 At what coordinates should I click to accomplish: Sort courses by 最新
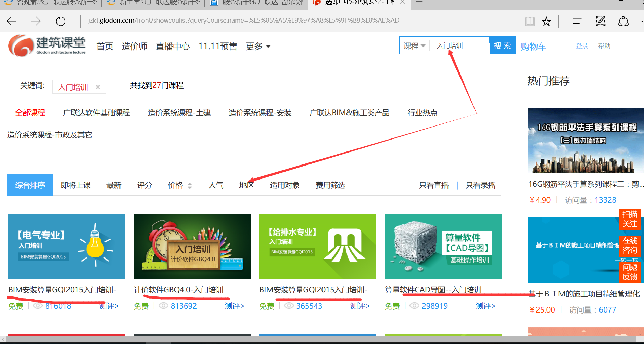[114, 185]
